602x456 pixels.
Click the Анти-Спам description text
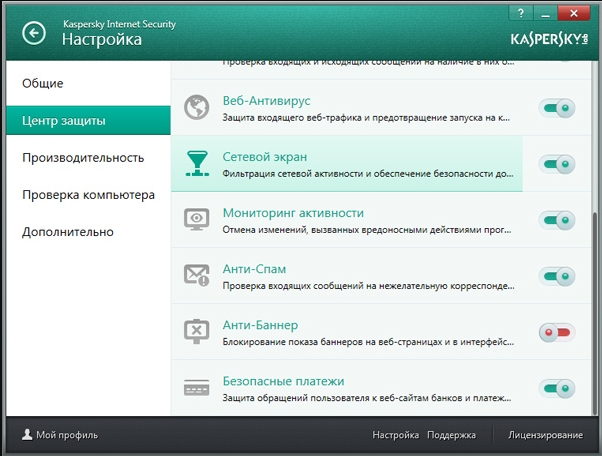[369, 286]
